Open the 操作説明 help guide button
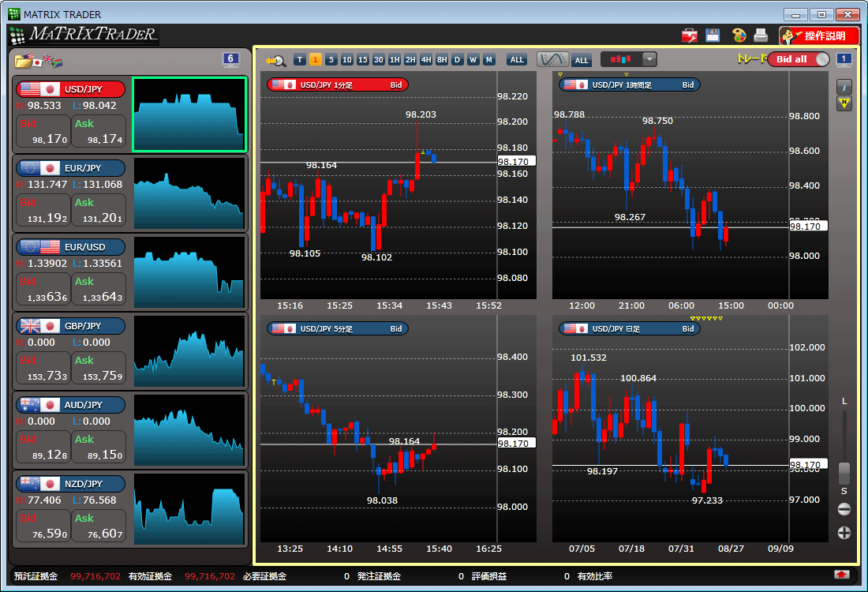Viewport: 868px width, 592px height. [x=819, y=36]
